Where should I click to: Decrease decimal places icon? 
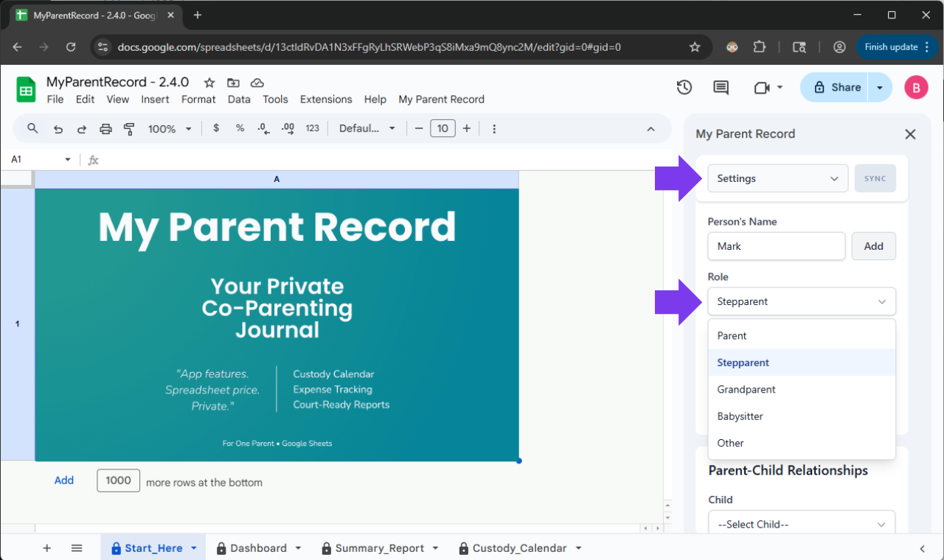263,128
